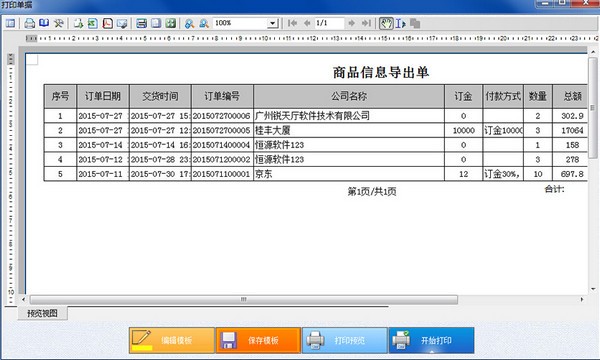
Task: Toggle the table of contents panel icon
Action: click(10, 23)
